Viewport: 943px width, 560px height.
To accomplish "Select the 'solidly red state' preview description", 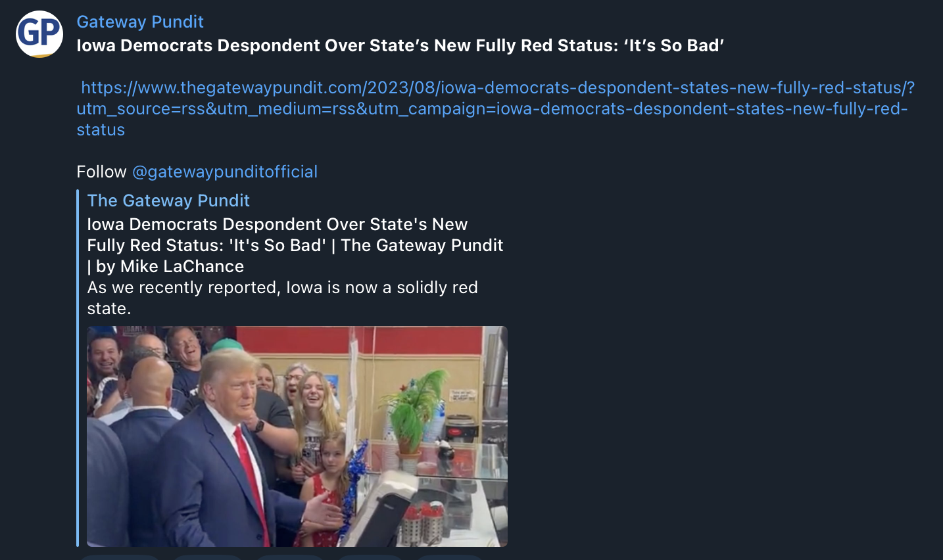I will point(283,298).
